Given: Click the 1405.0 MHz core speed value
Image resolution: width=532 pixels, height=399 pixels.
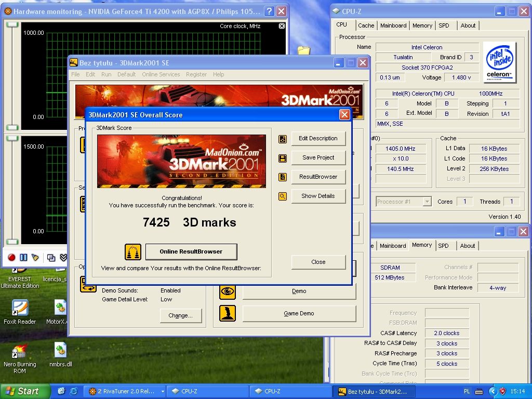Looking at the screenshot, I should click(401, 149).
